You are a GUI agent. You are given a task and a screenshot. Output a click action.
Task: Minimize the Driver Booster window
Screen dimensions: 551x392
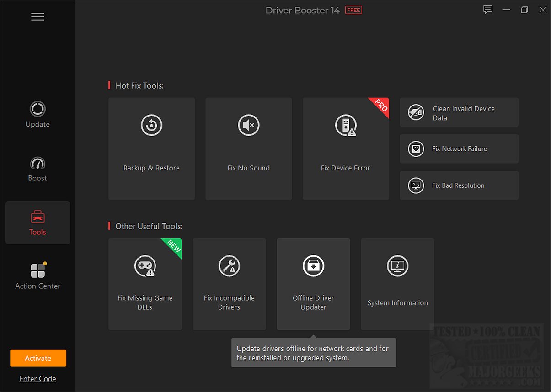click(506, 10)
